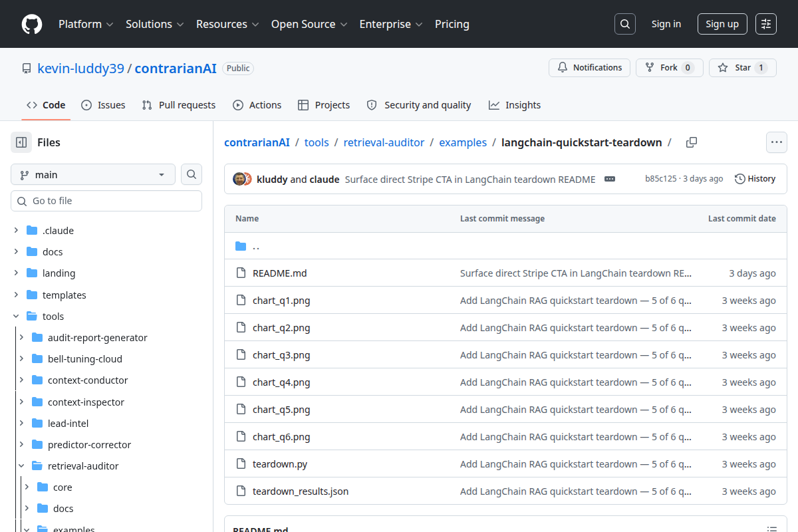Focus the Go to file input

click(106, 201)
